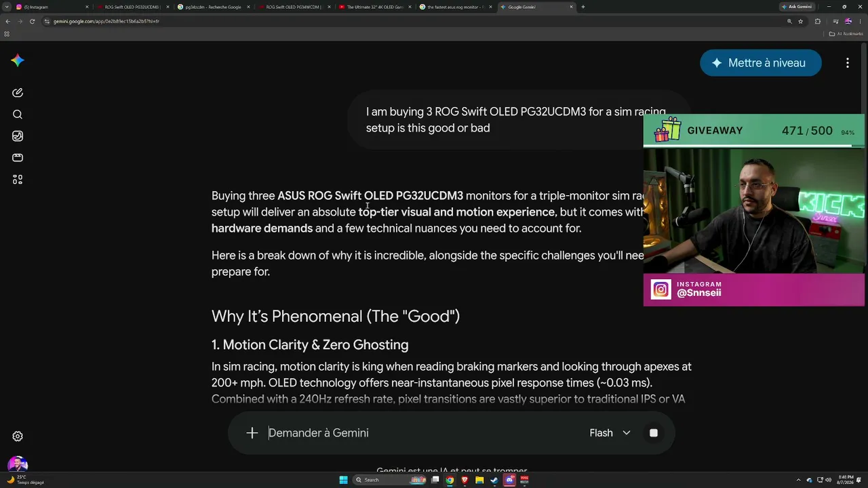Open Task View from the taskbar
868x488 pixels.
[x=435, y=480]
